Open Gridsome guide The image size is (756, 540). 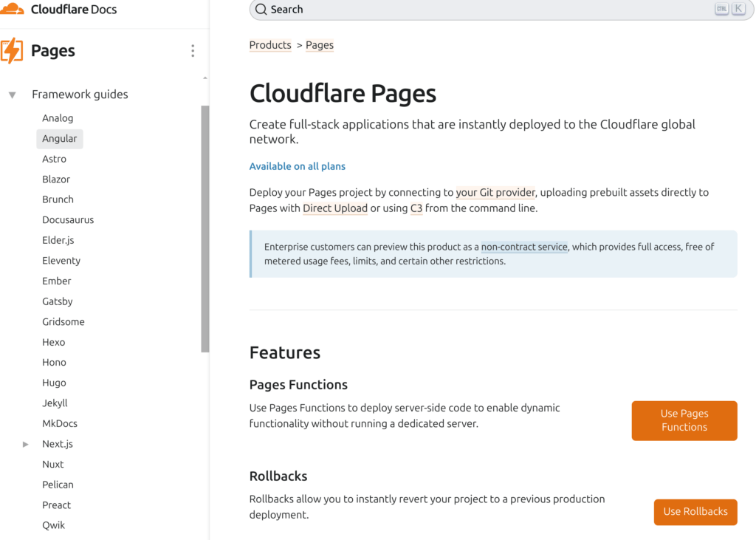coord(63,321)
